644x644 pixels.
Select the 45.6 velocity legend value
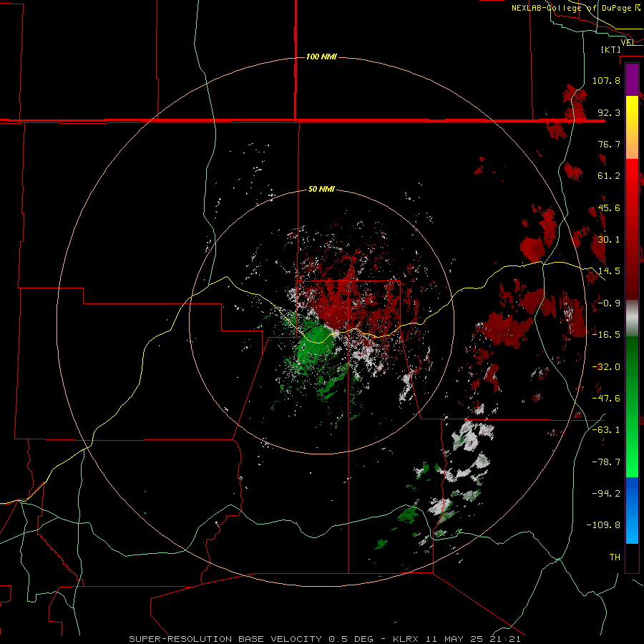(609, 208)
